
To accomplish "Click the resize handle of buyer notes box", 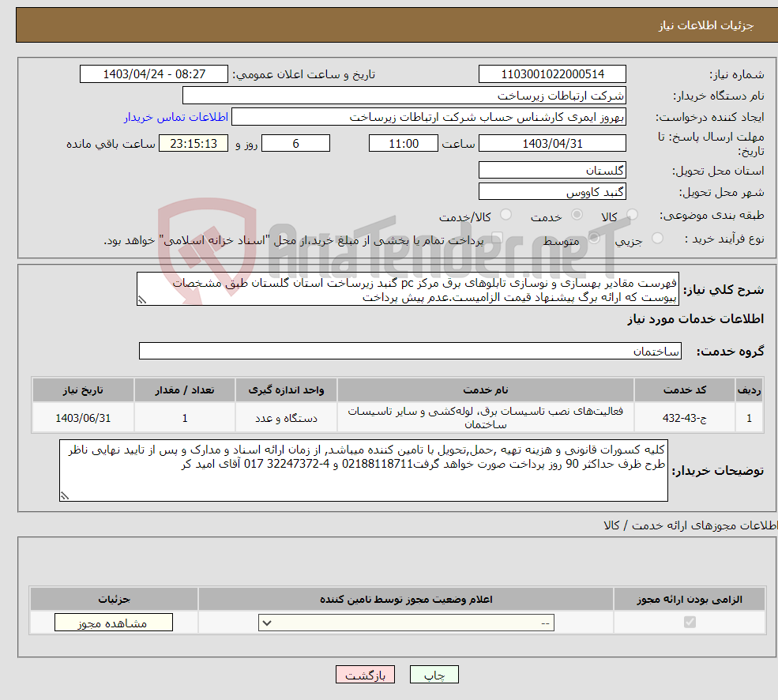I will [x=65, y=495].
